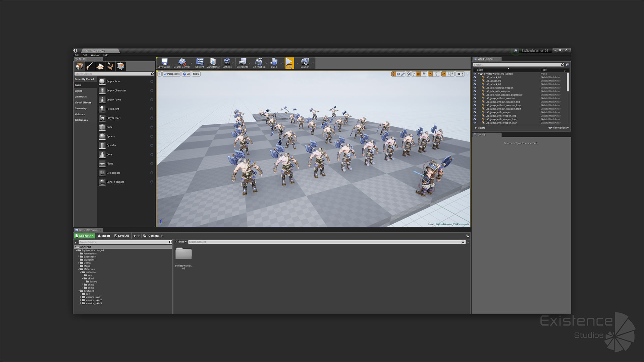Toggle the rotation snapping angle icon
The width and height of the screenshot is (644, 362).
(x=430, y=74)
